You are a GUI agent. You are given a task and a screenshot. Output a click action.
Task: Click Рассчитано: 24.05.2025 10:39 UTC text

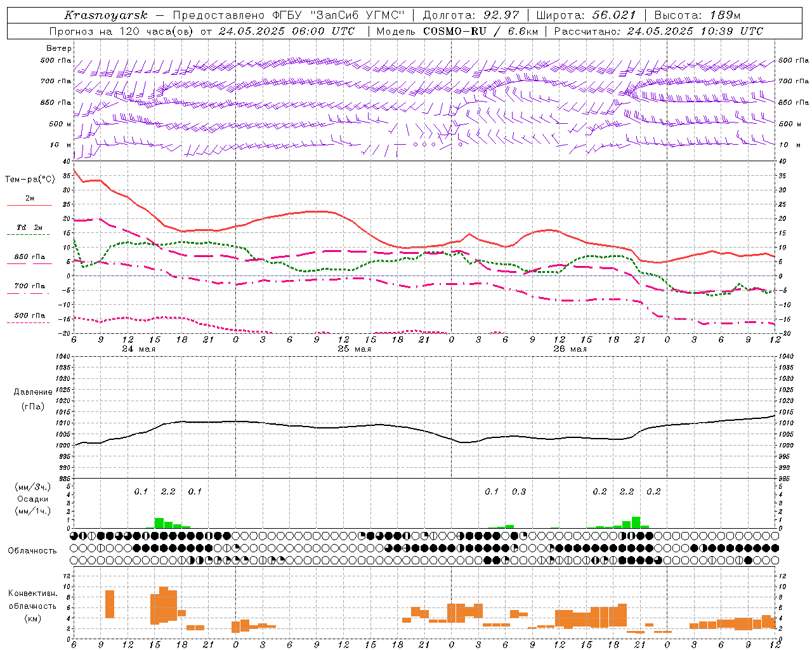658,31
